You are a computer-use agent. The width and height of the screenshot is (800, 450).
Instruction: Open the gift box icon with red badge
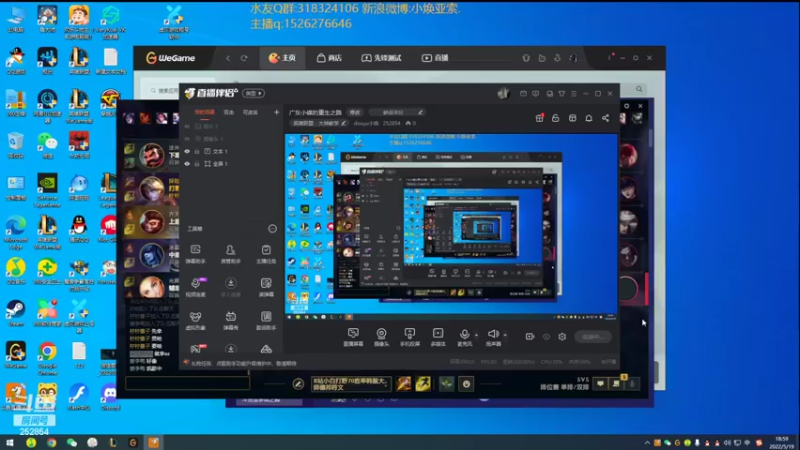(539, 118)
